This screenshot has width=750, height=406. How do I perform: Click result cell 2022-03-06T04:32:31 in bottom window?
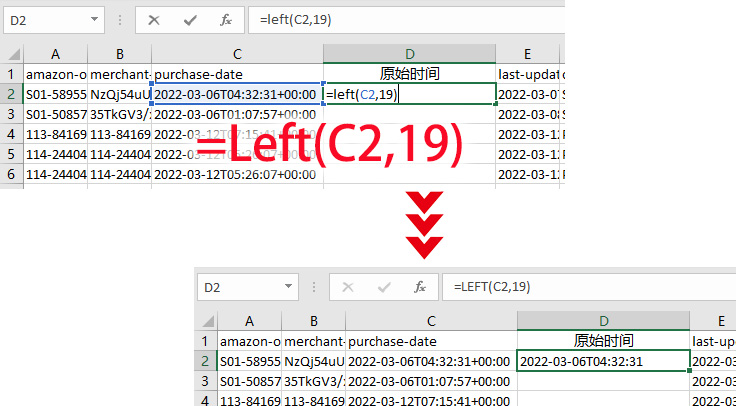pos(604,361)
